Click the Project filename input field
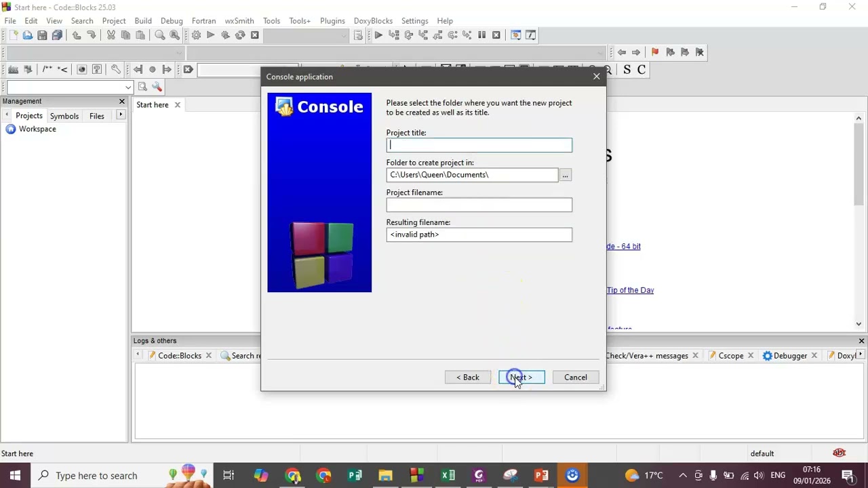The image size is (868, 488). click(479, 205)
